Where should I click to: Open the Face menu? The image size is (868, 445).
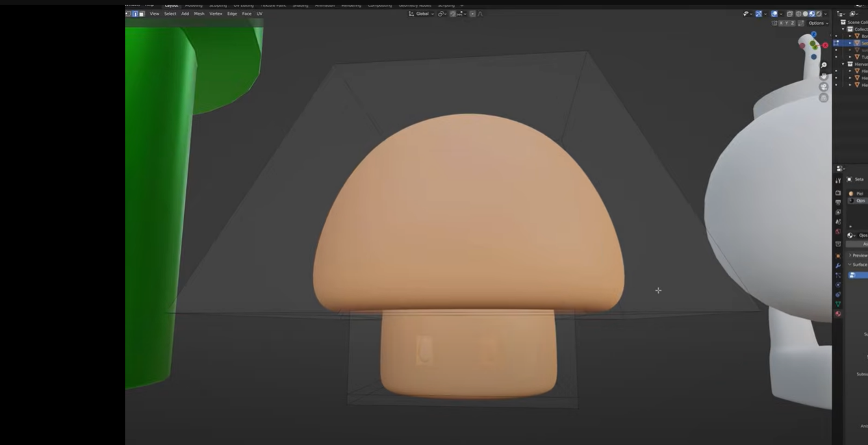pos(246,14)
